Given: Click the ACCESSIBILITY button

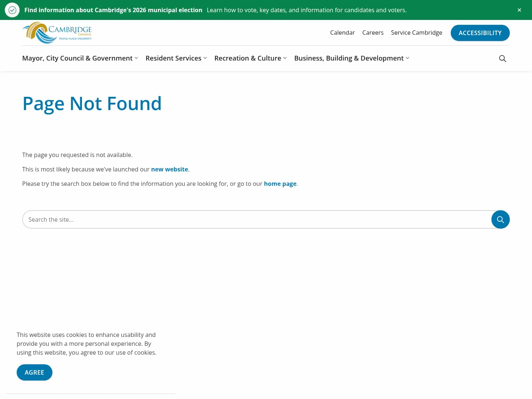Looking at the screenshot, I should click(x=480, y=33).
